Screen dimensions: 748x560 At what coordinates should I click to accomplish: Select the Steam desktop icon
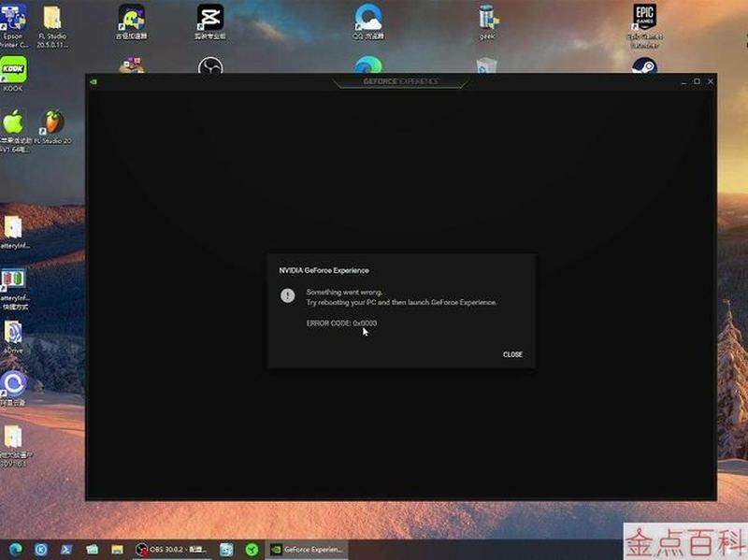point(644,65)
